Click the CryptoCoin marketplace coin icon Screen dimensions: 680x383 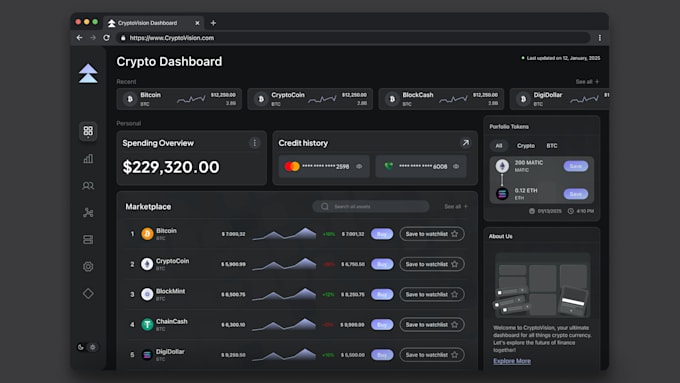tap(147, 264)
